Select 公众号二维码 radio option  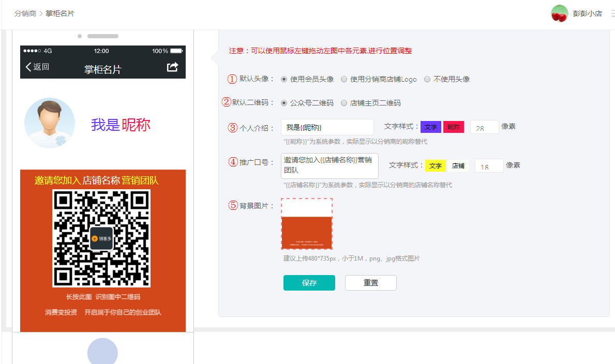coord(284,103)
